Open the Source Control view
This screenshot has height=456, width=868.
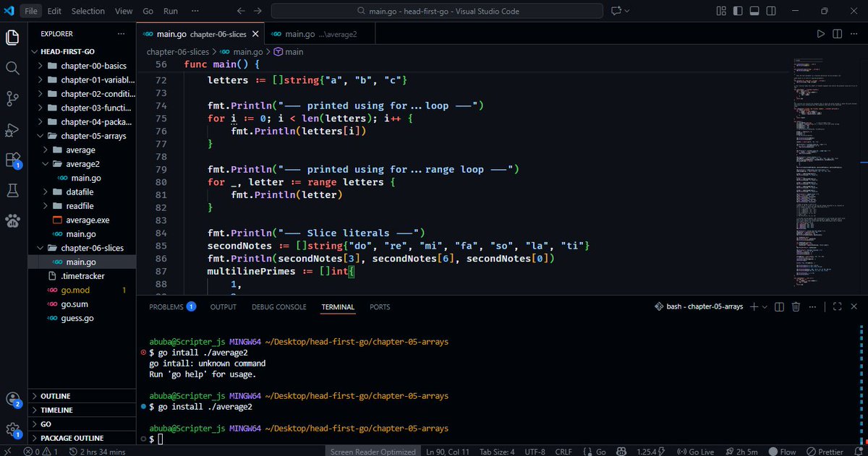pos(12,98)
